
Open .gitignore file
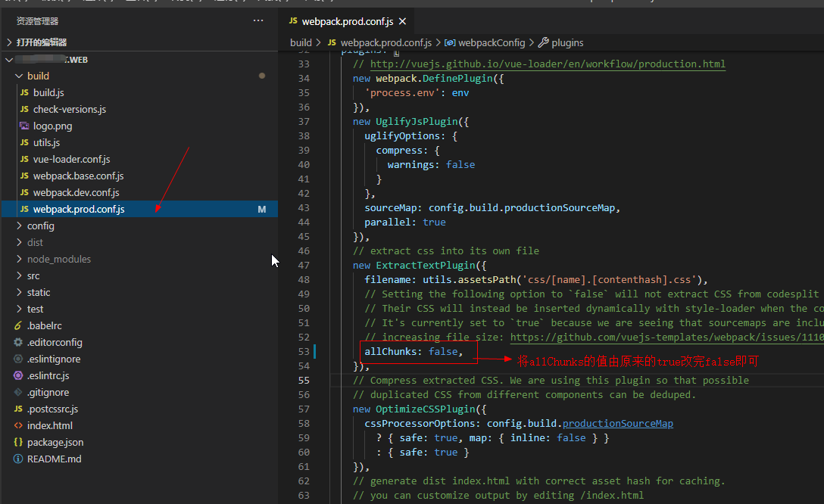[48, 392]
